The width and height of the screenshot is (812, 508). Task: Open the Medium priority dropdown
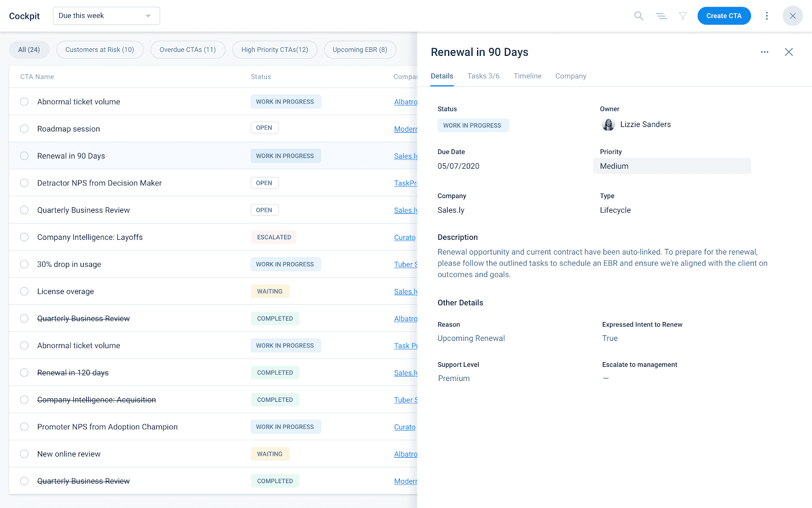click(671, 166)
